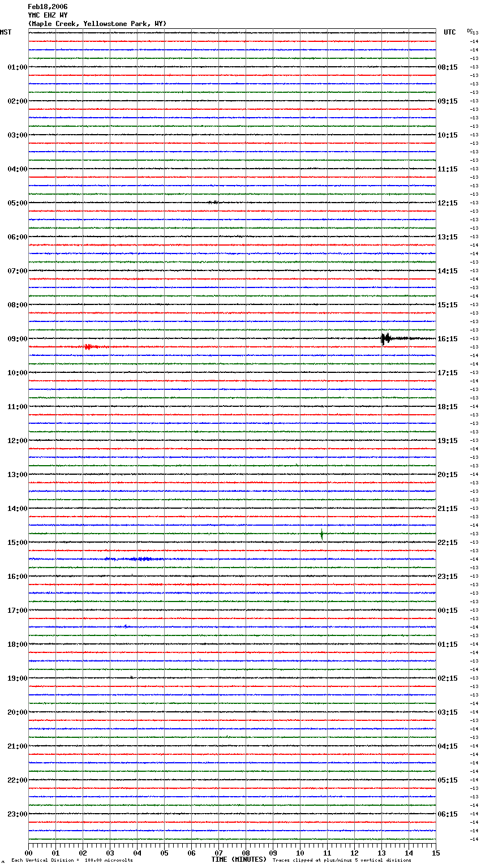The image size is (481, 868).
Task: Click 'Traces clipped at plus/minus 5 vertical divisions' note
Action: point(342,861)
